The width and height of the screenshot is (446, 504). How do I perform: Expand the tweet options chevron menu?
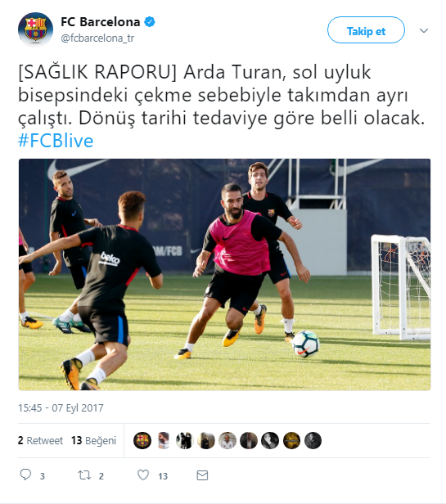coord(424,30)
